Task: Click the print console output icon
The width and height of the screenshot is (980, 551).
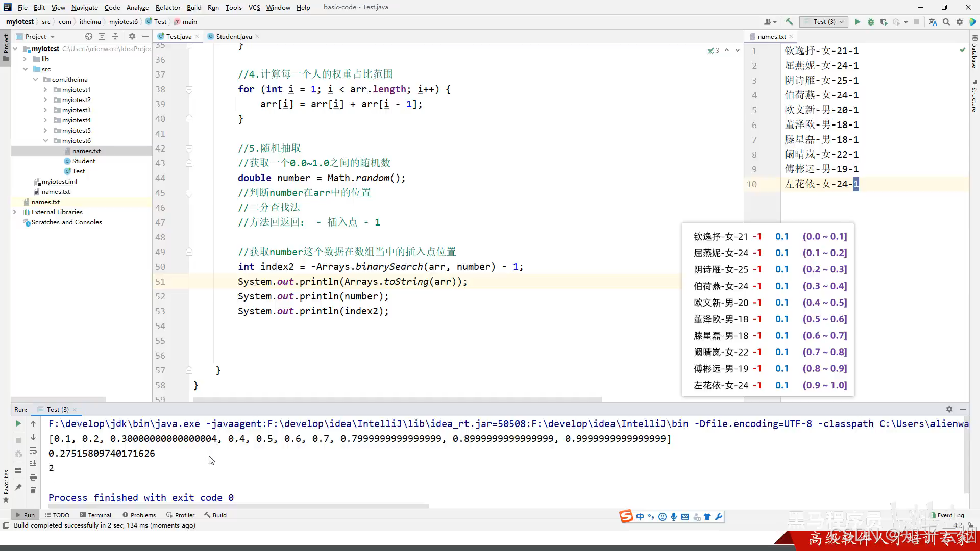Action: tap(33, 477)
